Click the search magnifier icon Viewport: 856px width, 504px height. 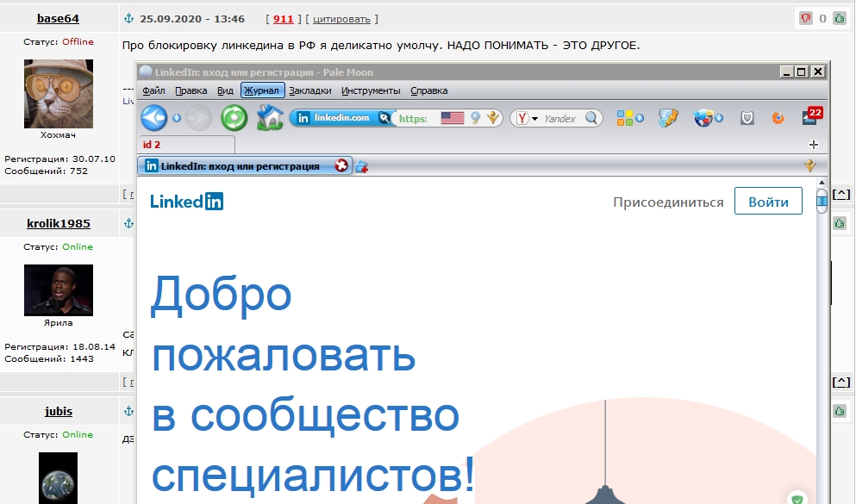click(591, 118)
